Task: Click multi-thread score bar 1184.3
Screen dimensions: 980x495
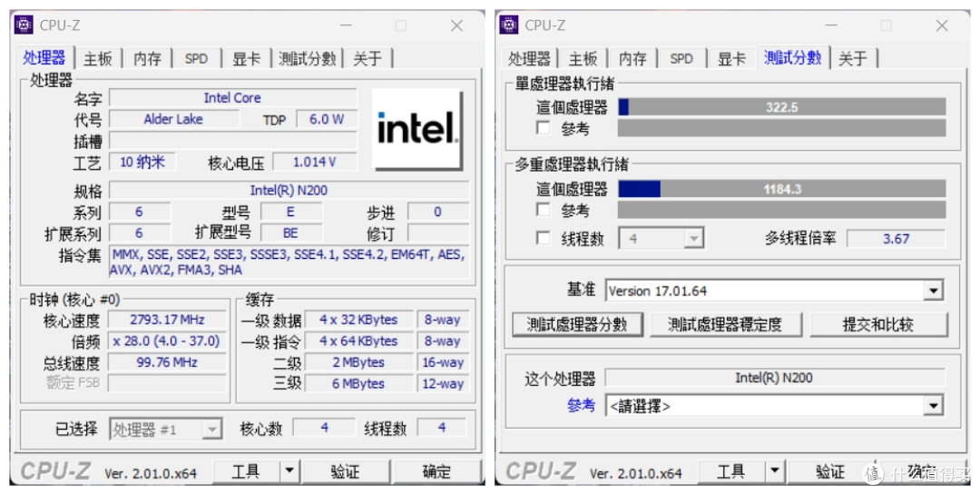Action: click(x=782, y=188)
